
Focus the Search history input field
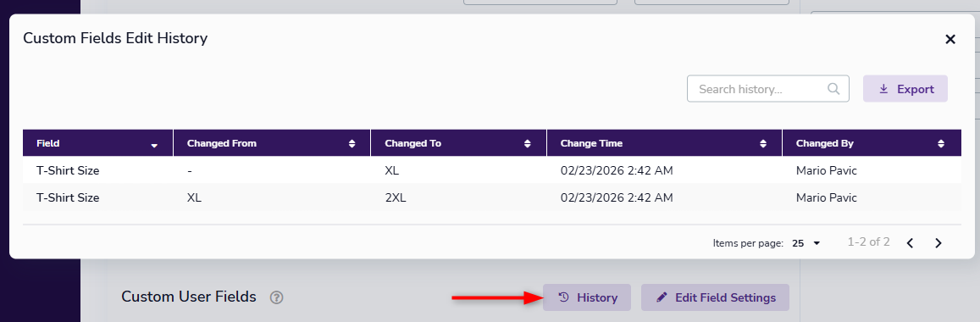click(767, 89)
